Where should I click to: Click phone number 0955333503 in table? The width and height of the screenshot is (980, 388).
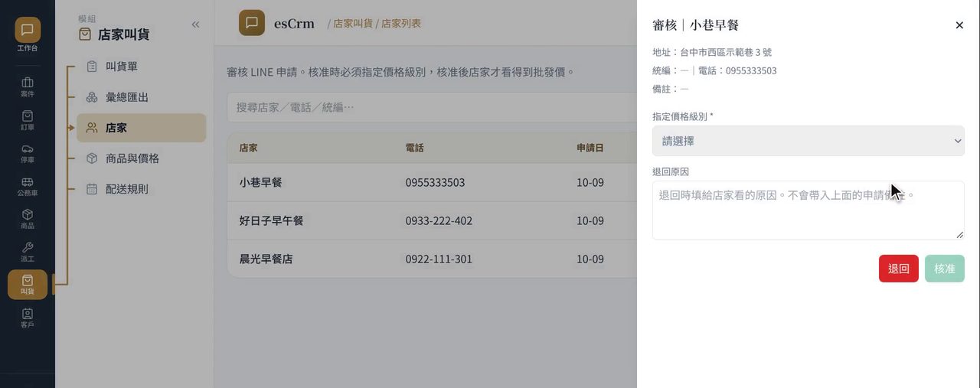pos(435,183)
